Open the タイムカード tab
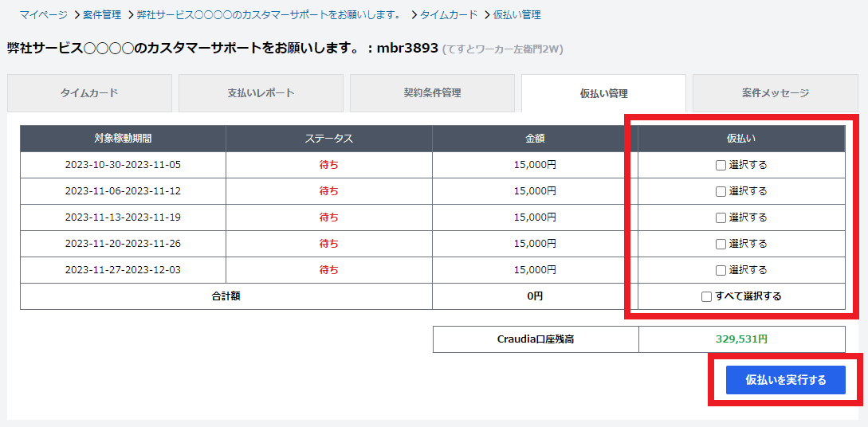The width and height of the screenshot is (868, 427). [89, 93]
